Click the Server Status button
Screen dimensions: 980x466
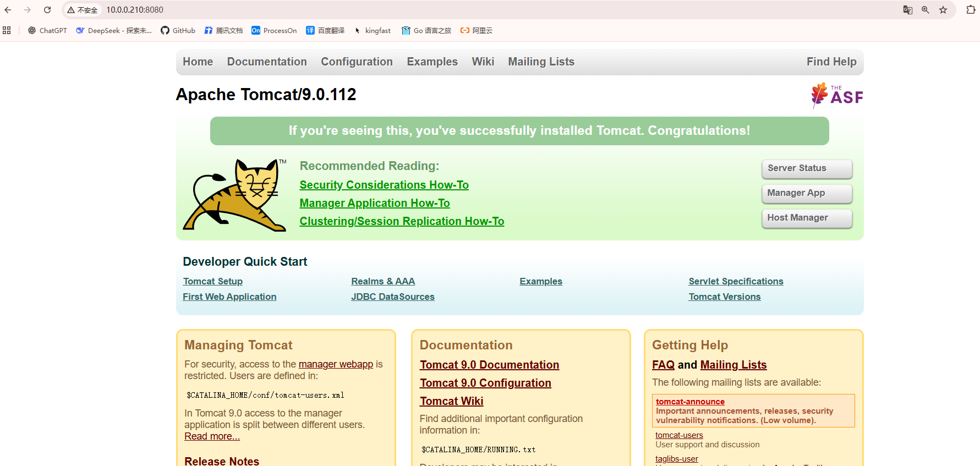(x=807, y=168)
